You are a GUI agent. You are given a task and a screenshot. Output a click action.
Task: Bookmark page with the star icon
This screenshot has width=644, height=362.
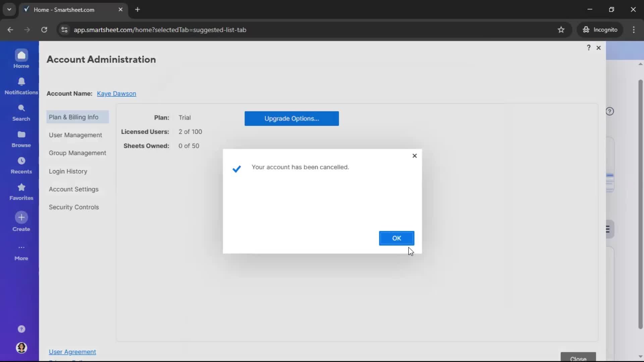(561, 30)
